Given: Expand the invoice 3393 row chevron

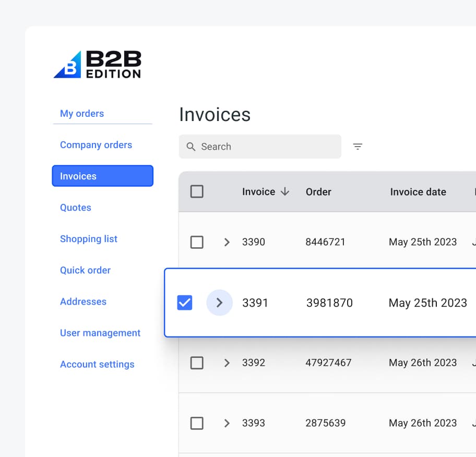Looking at the screenshot, I should click(x=227, y=423).
